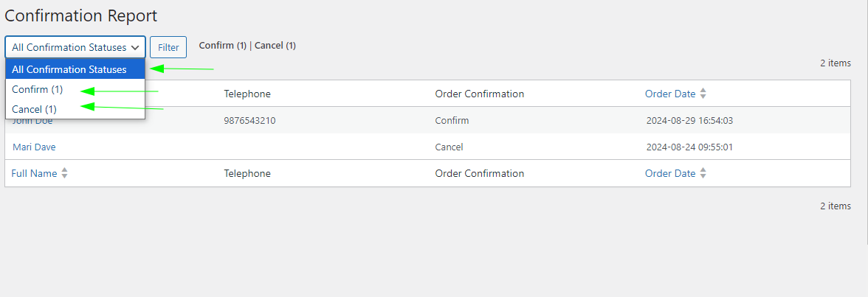Open the partially hidden John Doe link
The width and height of the screenshot is (868, 297).
[32, 122]
